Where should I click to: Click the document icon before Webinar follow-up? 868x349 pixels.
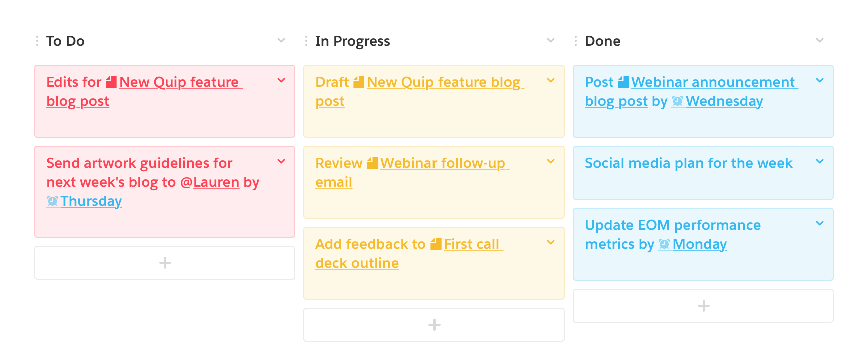point(372,163)
